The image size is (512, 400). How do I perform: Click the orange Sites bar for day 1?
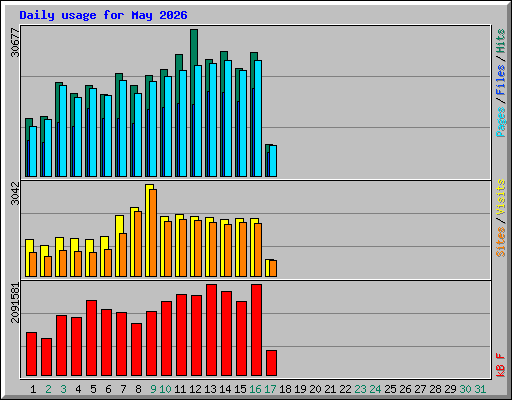pyautogui.click(x=33, y=264)
